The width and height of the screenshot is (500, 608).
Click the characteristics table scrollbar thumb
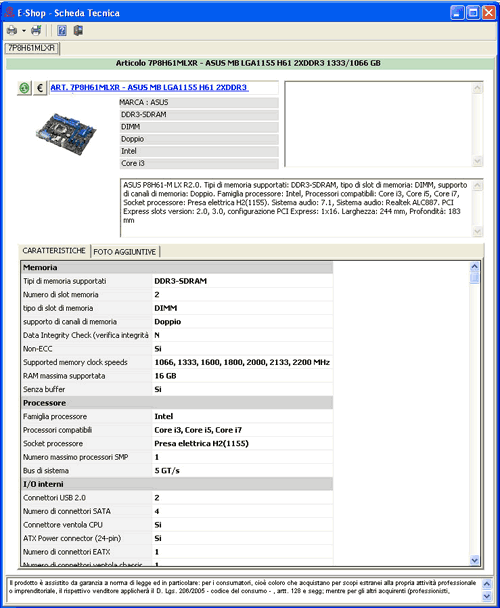coord(474,278)
